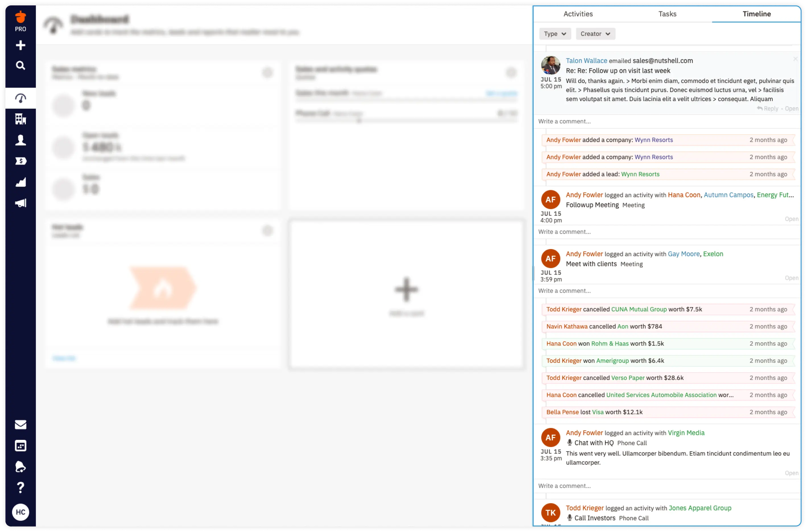Click microphone icon beside Chat with HQ
Screen dimensions: 807x532
click(570, 443)
